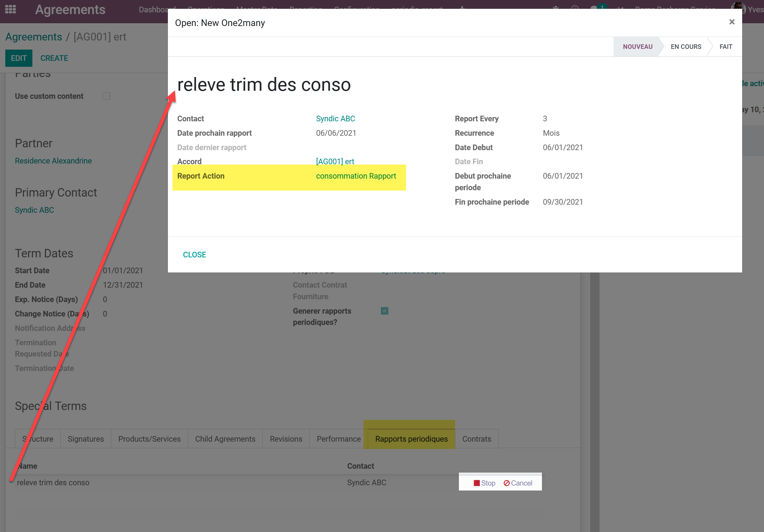This screenshot has width=764, height=532.
Task: Set status to EN COURS
Action: (686, 47)
